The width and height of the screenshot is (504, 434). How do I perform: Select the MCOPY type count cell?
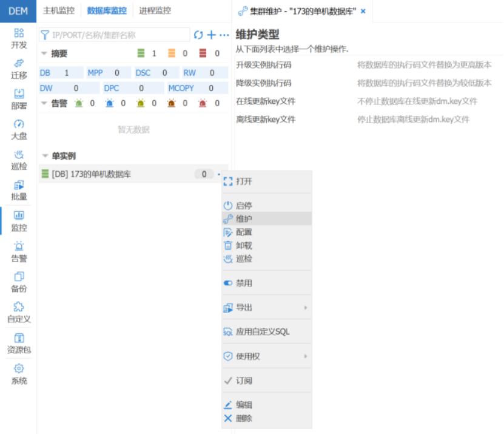[x=198, y=88]
